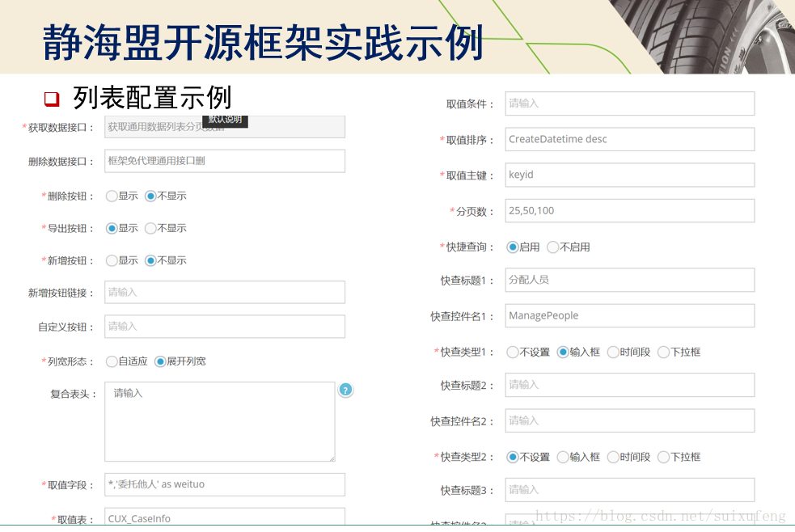Click the 新增按钮链接 input box
The image size is (795, 532).
pos(225,292)
